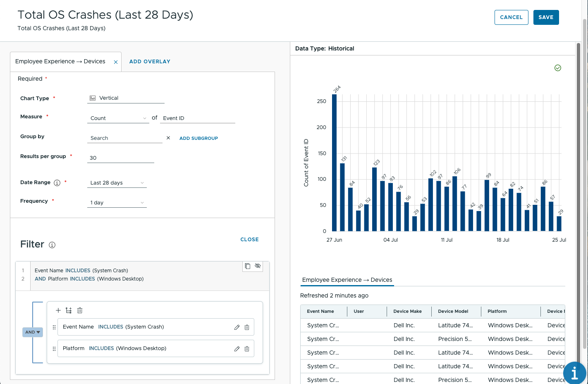Delete the Event Name filter rule
This screenshot has height=384, width=588.
[x=247, y=327]
